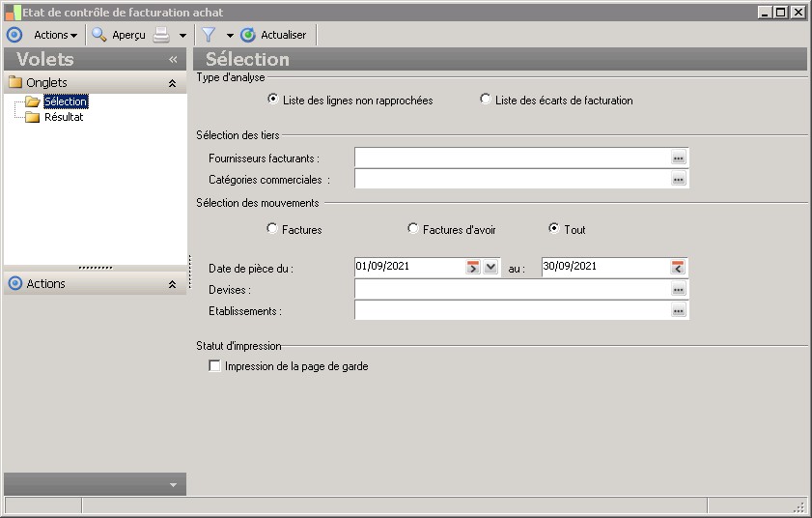
Task: Browse Devises with the ellipsis button
Action: tap(678, 290)
